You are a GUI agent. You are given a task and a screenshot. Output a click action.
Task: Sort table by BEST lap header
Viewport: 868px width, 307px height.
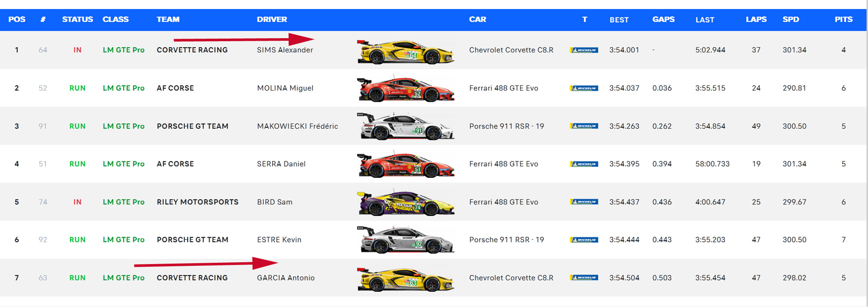619,20
